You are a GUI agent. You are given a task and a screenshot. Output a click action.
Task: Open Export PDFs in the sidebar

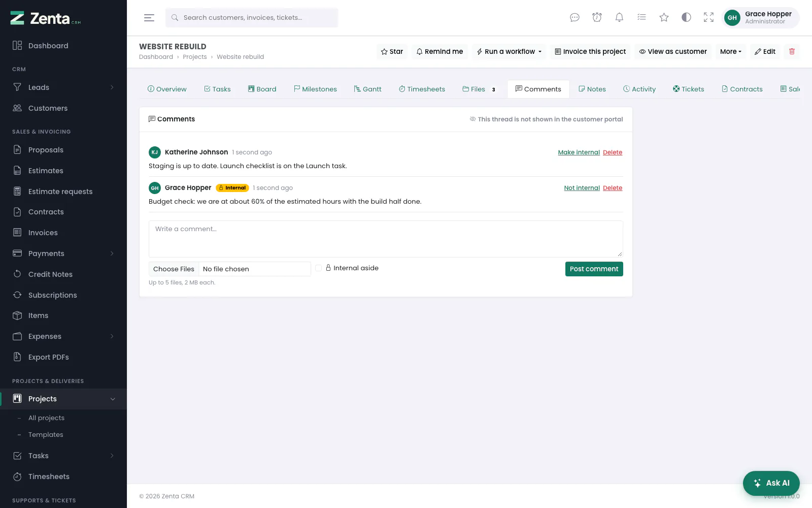coord(63,357)
